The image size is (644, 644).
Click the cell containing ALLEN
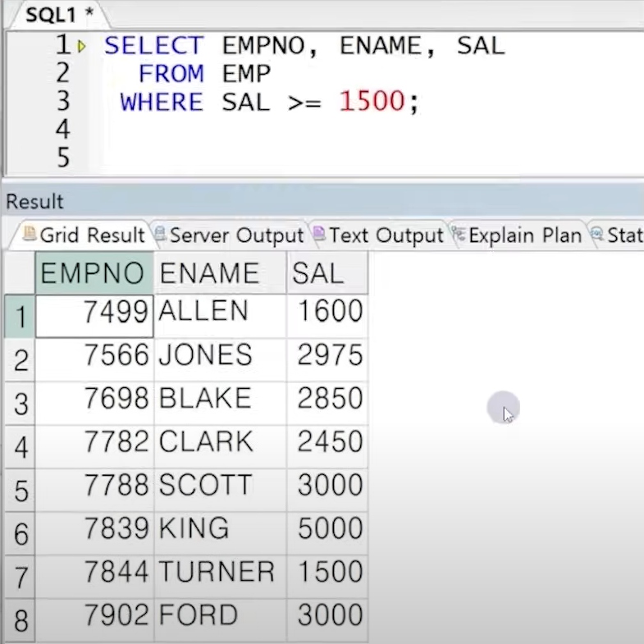tap(220, 316)
